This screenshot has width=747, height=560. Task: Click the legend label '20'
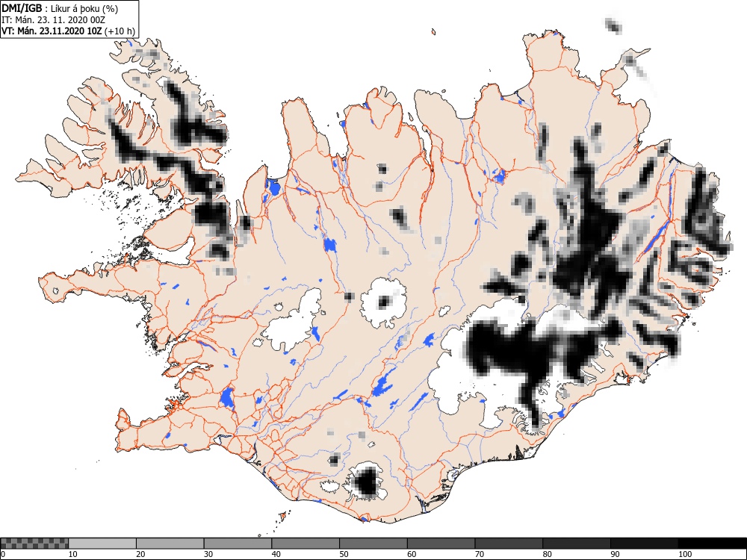click(x=140, y=554)
